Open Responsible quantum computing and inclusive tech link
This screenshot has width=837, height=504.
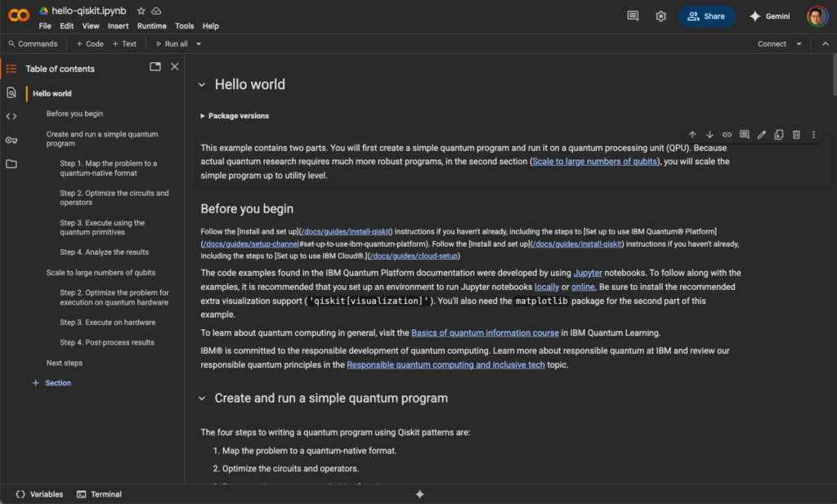(445, 365)
